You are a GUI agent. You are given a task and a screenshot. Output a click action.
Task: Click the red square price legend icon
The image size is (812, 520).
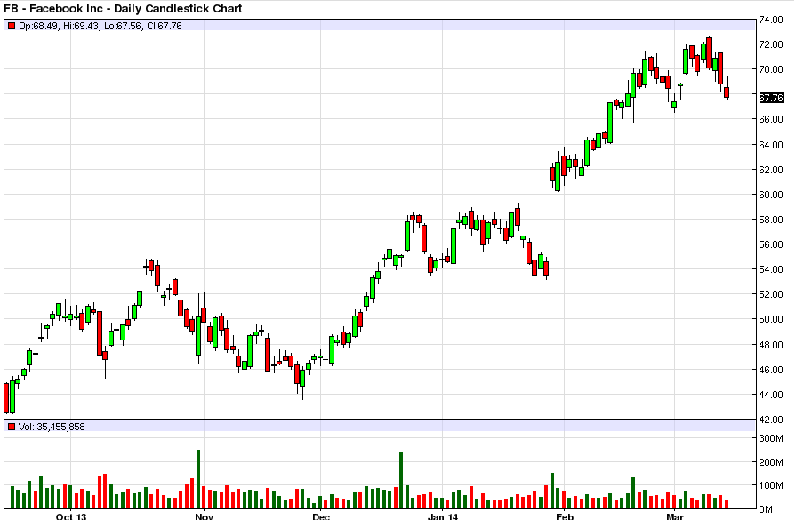12,26
